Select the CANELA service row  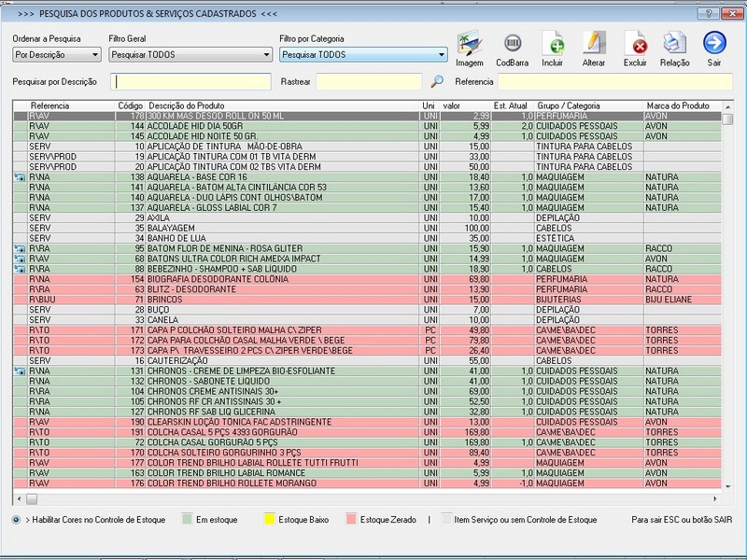pos(367,320)
